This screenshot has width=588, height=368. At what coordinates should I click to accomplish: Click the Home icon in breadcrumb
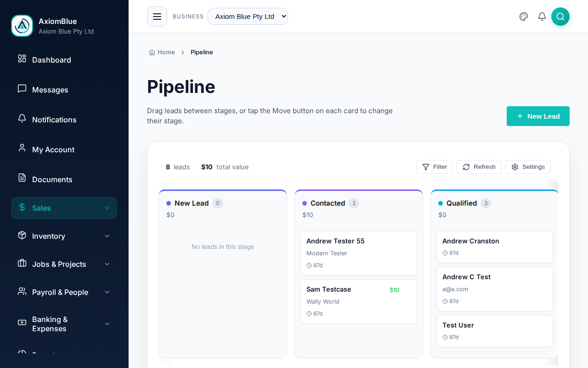pos(152,52)
